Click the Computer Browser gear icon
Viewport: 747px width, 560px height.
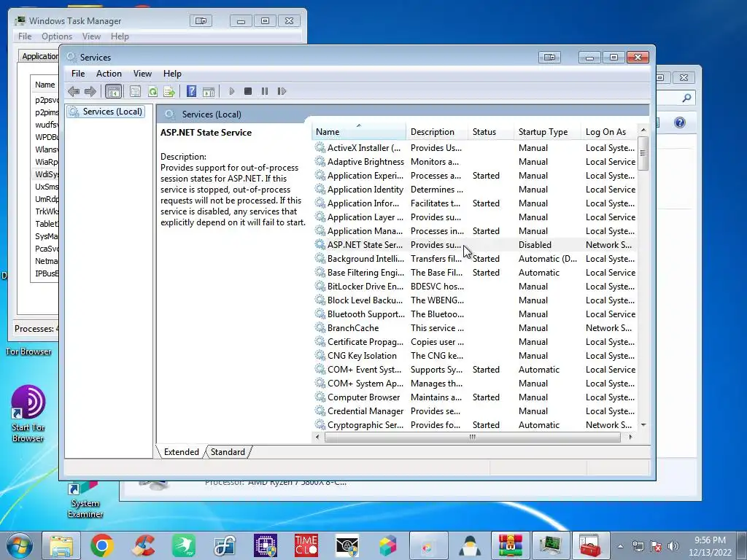(320, 397)
